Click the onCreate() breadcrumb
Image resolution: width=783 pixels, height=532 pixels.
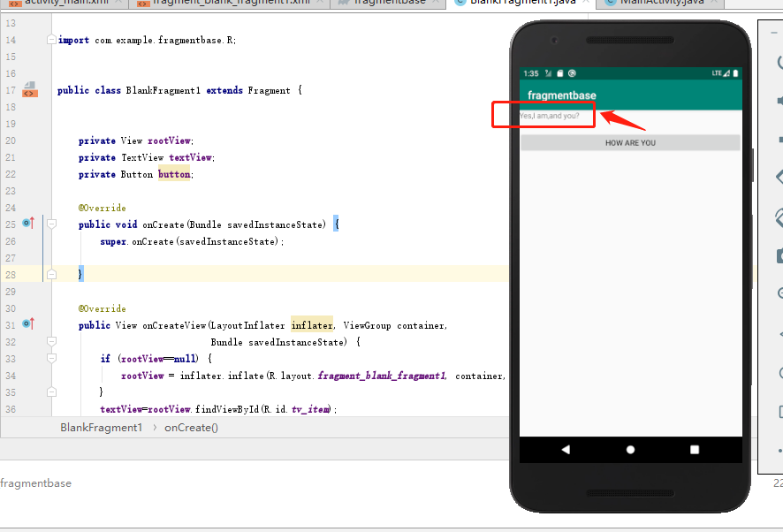[x=191, y=428]
